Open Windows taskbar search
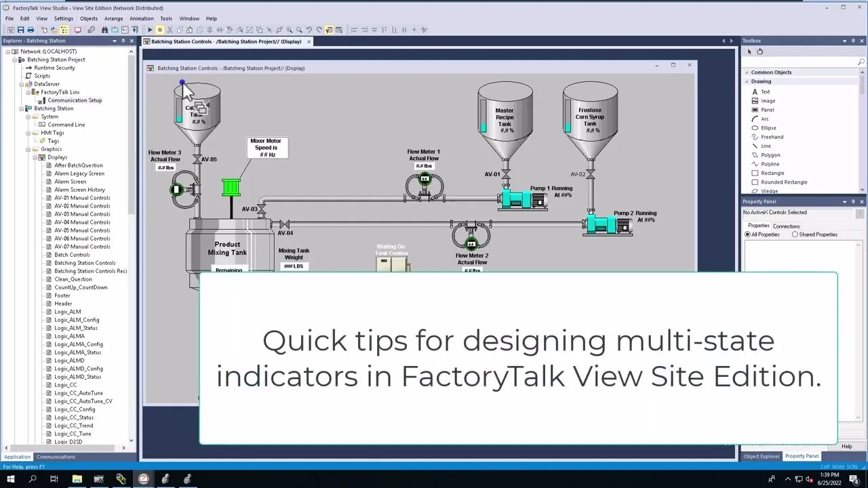This screenshot has width=868, height=488. tap(32, 479)
